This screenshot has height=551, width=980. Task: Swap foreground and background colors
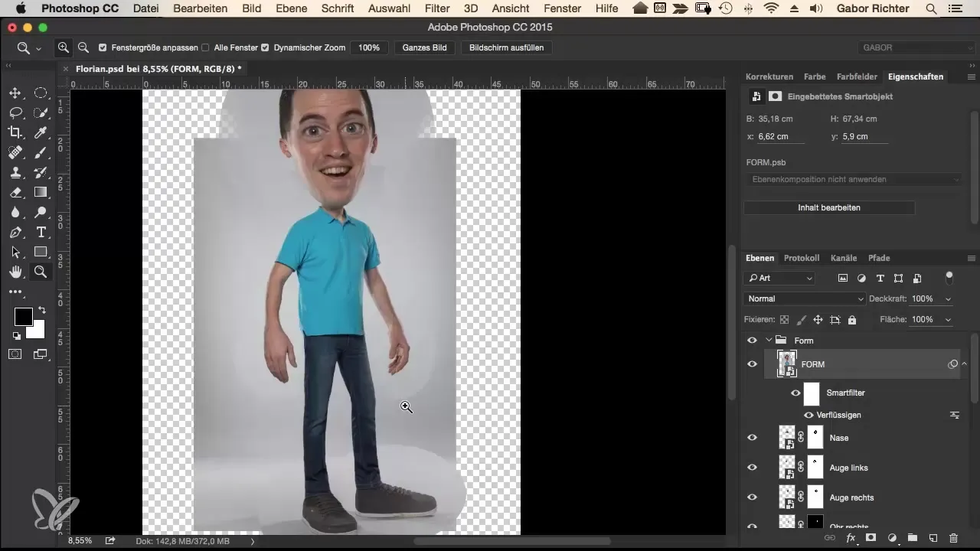point(41,310)
